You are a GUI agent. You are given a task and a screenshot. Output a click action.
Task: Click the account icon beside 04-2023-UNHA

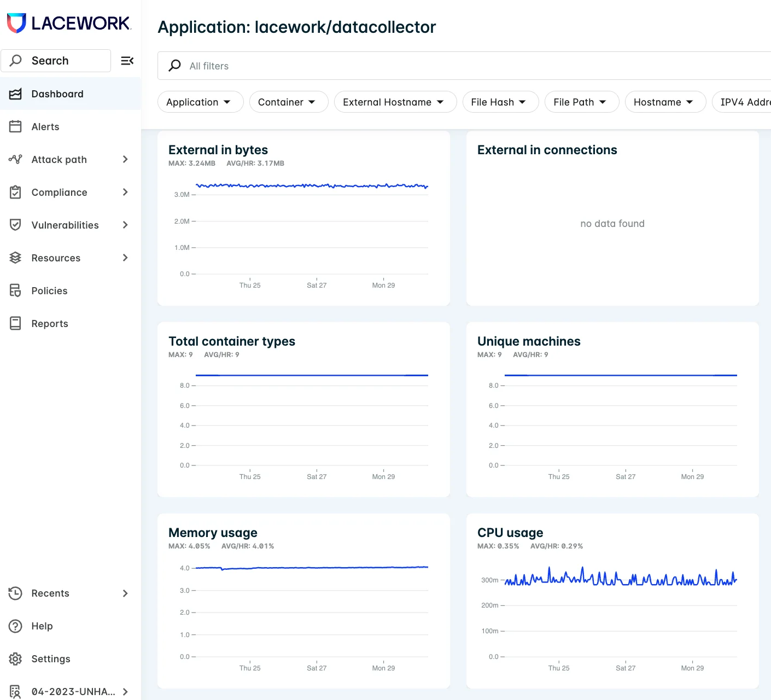pos(15,692)
